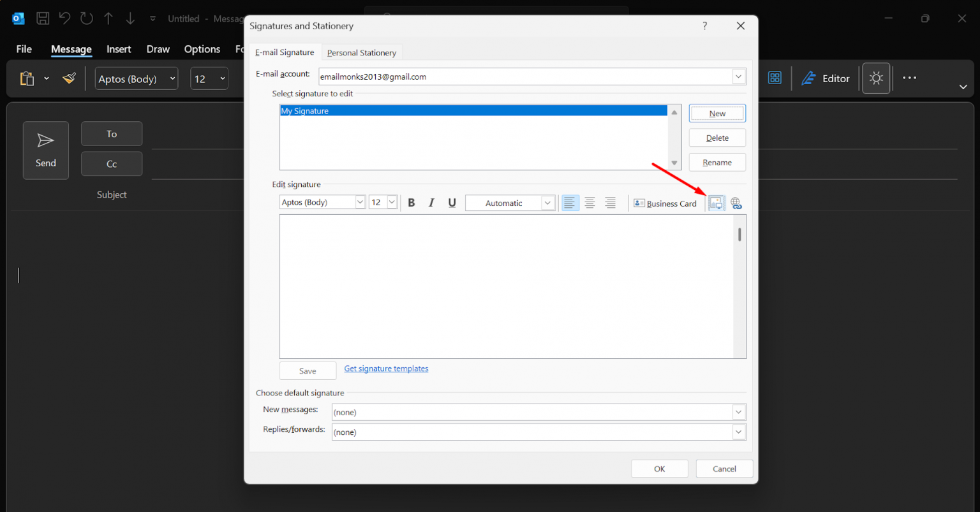Select center text alignment
The width and height of the screenshot is (980, 512).
tap(590, 202)
